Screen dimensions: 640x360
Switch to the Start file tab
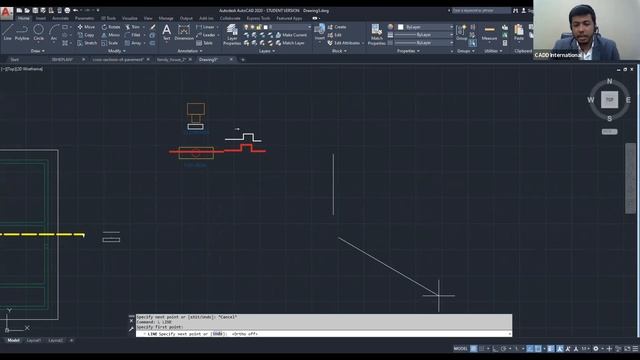(15, 60)
